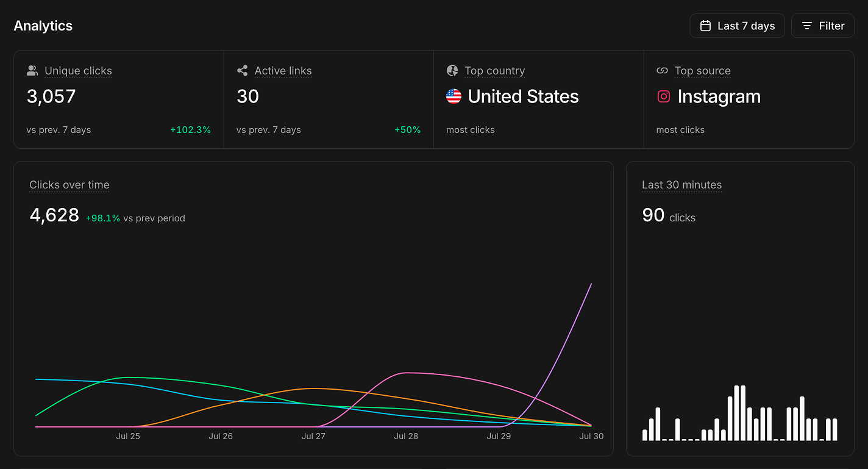Click the Unique clicks users icon
Image resolution: width=868 pixels, height=469 pixels.
32,71
